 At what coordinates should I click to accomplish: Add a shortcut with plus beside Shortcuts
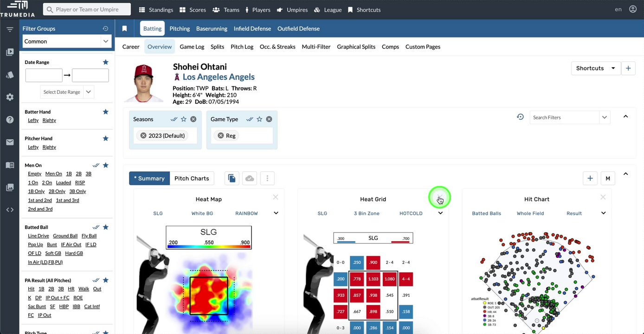(x=628, y=68)
